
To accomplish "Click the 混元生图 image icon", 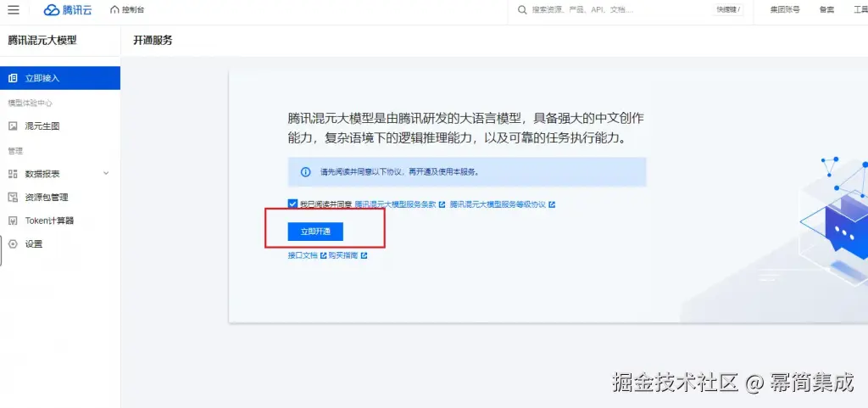I will coord(13,126).
